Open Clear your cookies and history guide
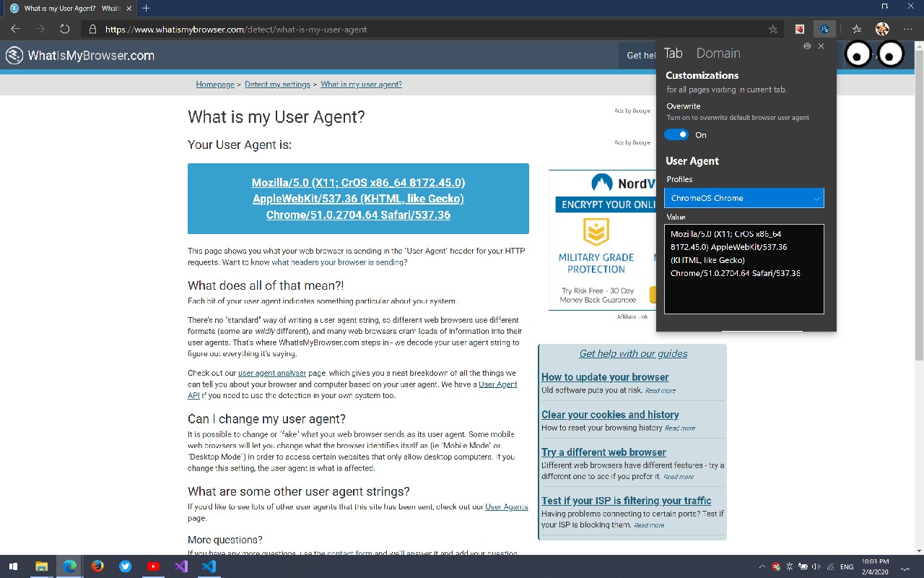The image size is (924, 578). (610, 415)
